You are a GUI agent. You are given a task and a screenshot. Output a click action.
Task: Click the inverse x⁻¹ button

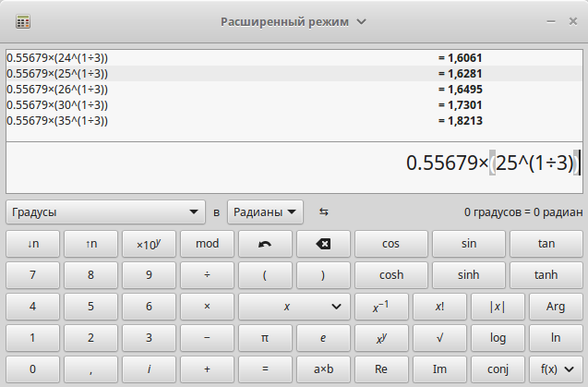pyautogui.click(x=381, y=307)
